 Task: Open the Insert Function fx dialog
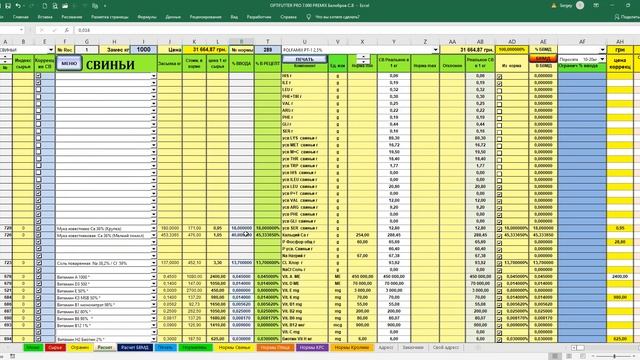click(66, 30)
